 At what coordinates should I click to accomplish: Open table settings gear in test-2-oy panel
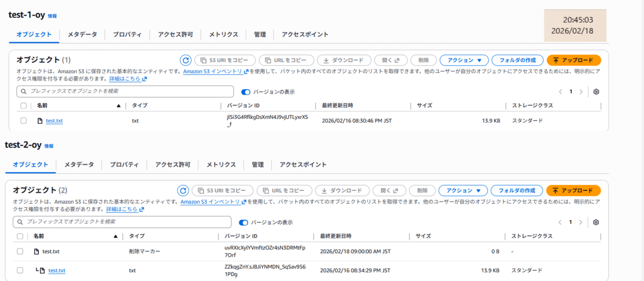(596, 222)
